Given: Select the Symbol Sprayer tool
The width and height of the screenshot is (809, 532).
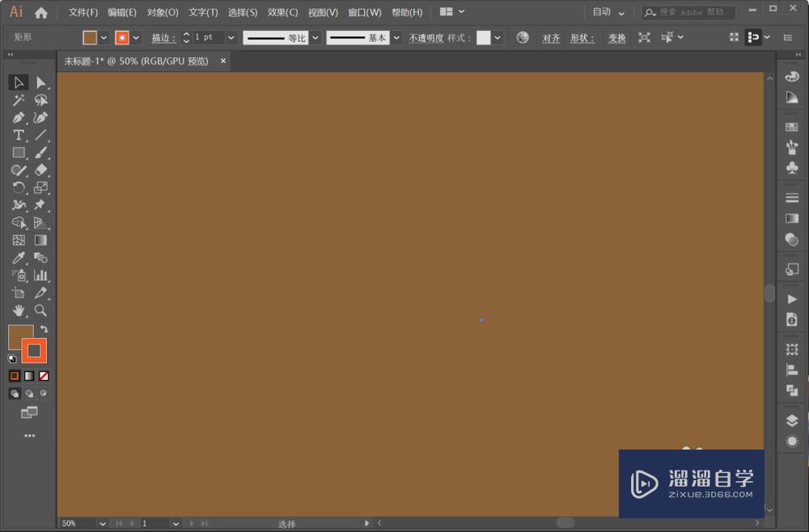Looking at the screenshot, I should pos(19,275).
